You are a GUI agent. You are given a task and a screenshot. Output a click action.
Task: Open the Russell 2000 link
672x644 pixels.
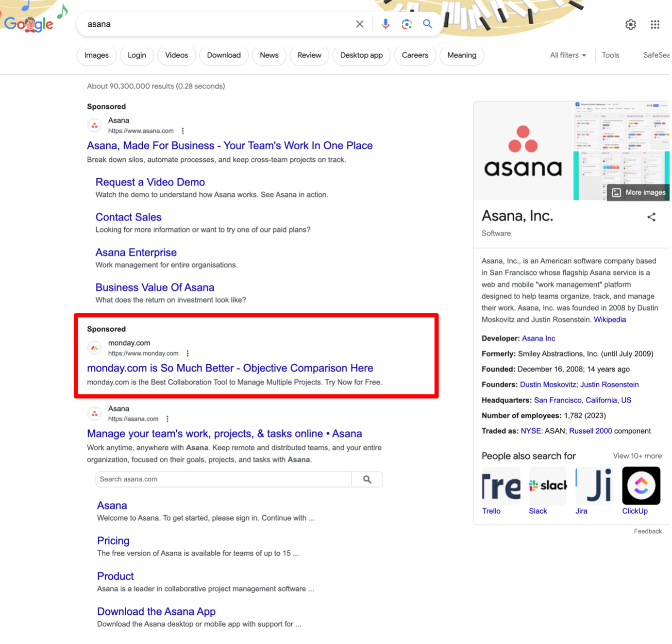click(x=590, y=431)
